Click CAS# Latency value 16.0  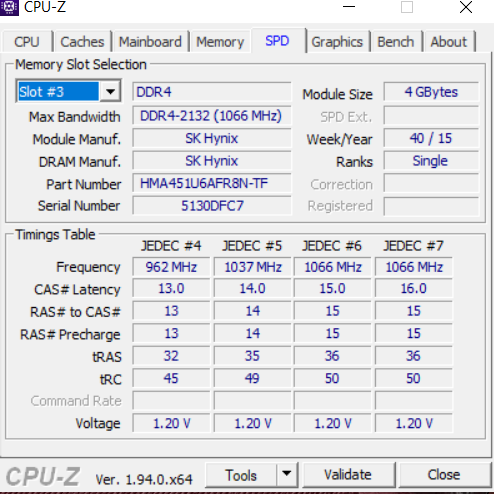pyautogui.click(x=414, y=288)
